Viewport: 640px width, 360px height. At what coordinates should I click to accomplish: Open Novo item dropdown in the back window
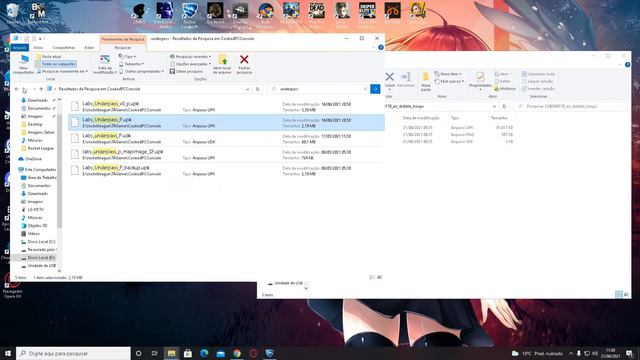click(448, 74)
